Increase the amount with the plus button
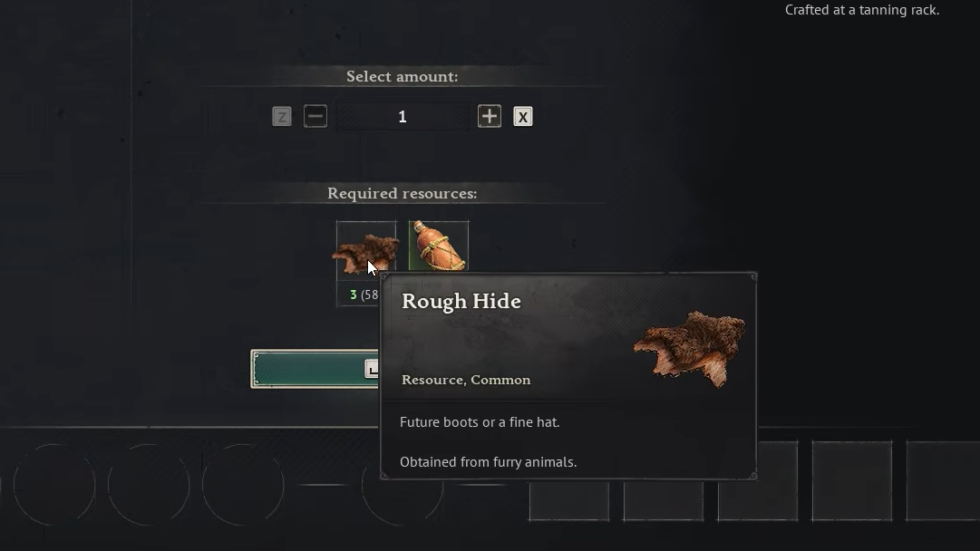Viewport: 980px width, 551px height. 490,116
